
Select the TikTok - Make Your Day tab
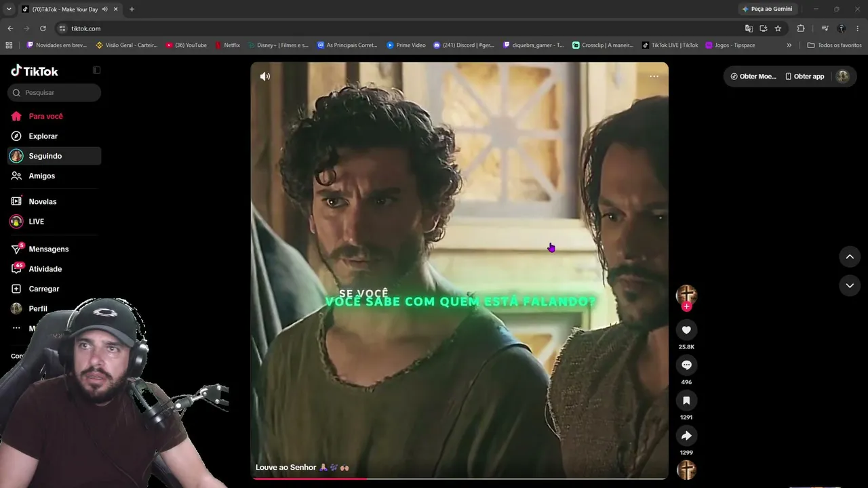70,9
